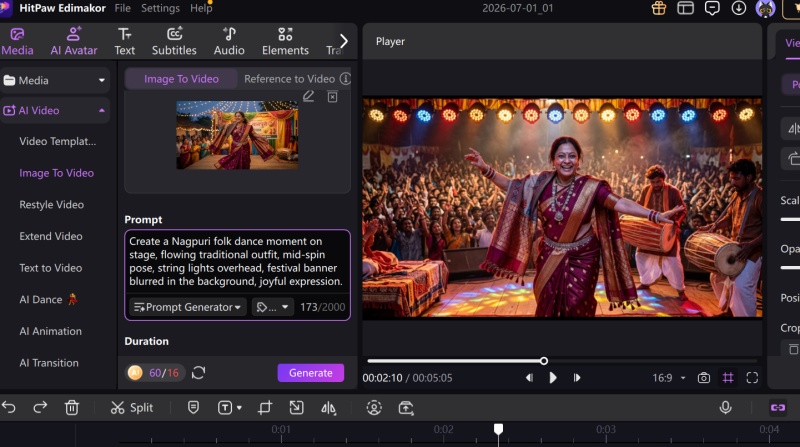Click the Generate button

311,373
